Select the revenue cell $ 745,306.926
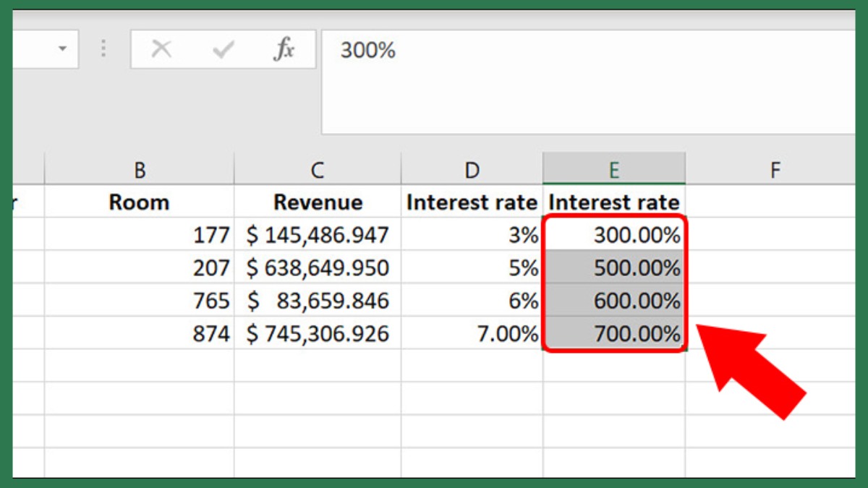Image resolution: width=868 pixels, height=488 pixels. click(318, 334)
